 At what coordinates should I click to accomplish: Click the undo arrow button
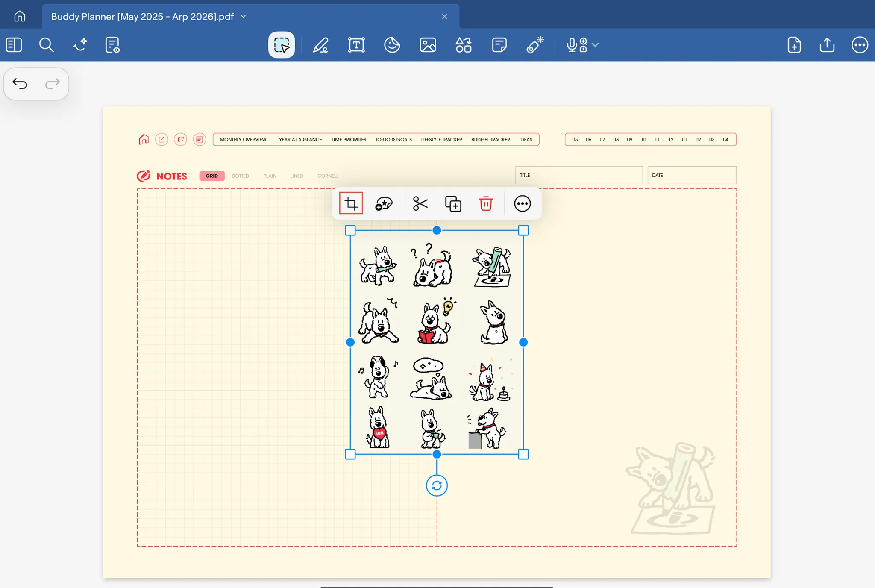(x=20, y=84)
